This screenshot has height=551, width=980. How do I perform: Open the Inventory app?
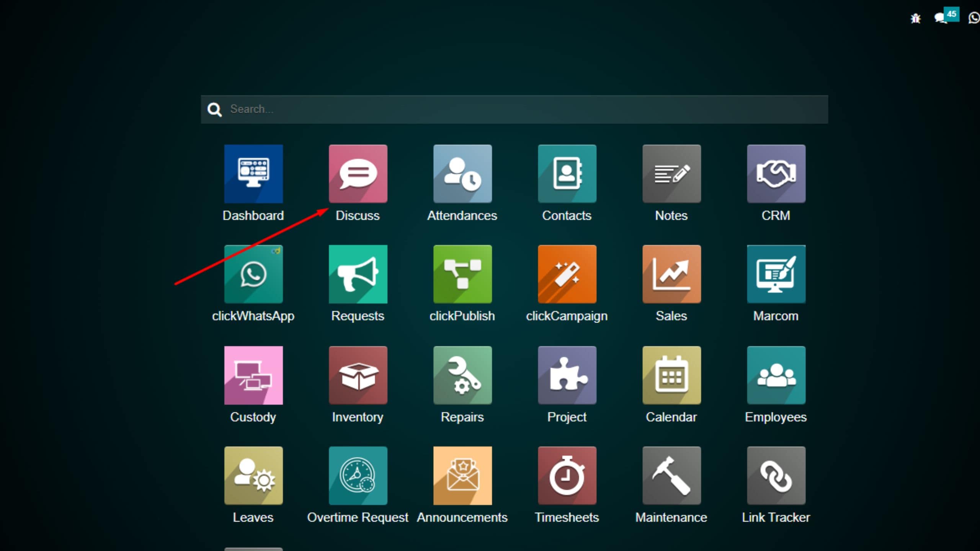[x=358, y=375]
